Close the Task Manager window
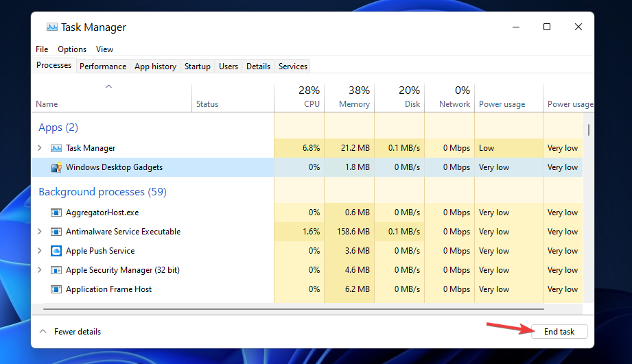 point(578,27)
